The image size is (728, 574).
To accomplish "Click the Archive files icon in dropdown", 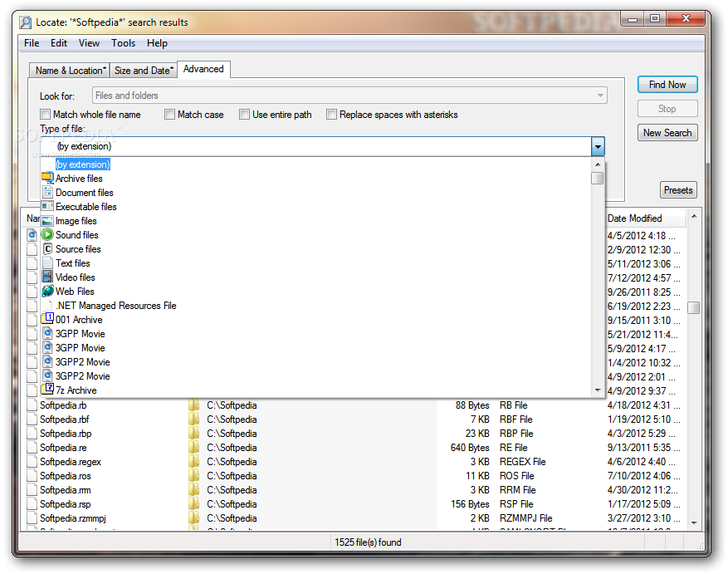I will pyautogui.click(x=47, y=178).
